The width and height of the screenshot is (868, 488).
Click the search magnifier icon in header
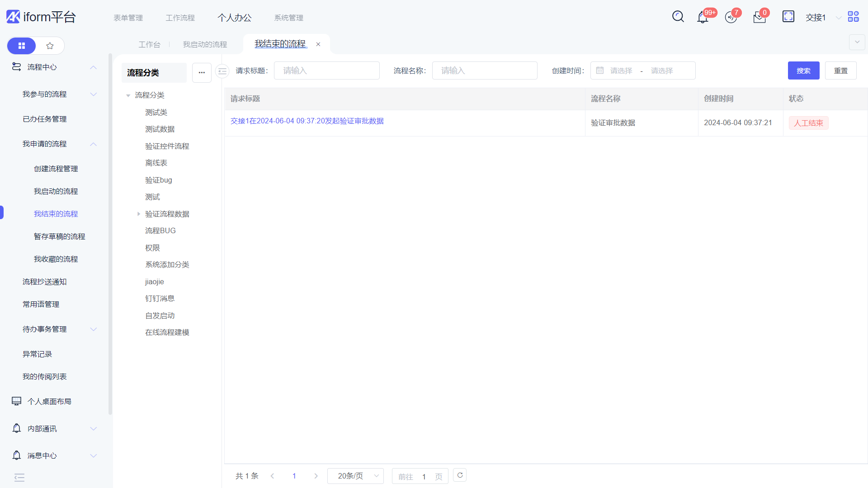click(678, 17)
